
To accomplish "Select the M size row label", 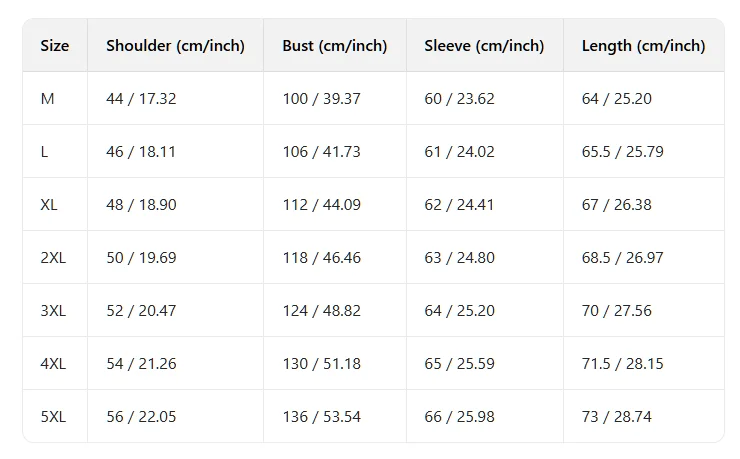I will pyautogui.click(x=48, y=99).
